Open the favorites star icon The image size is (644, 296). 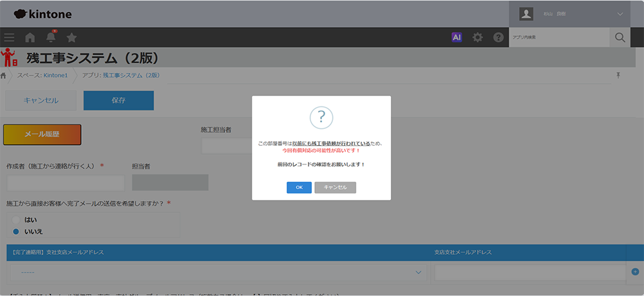pos(71,37)
